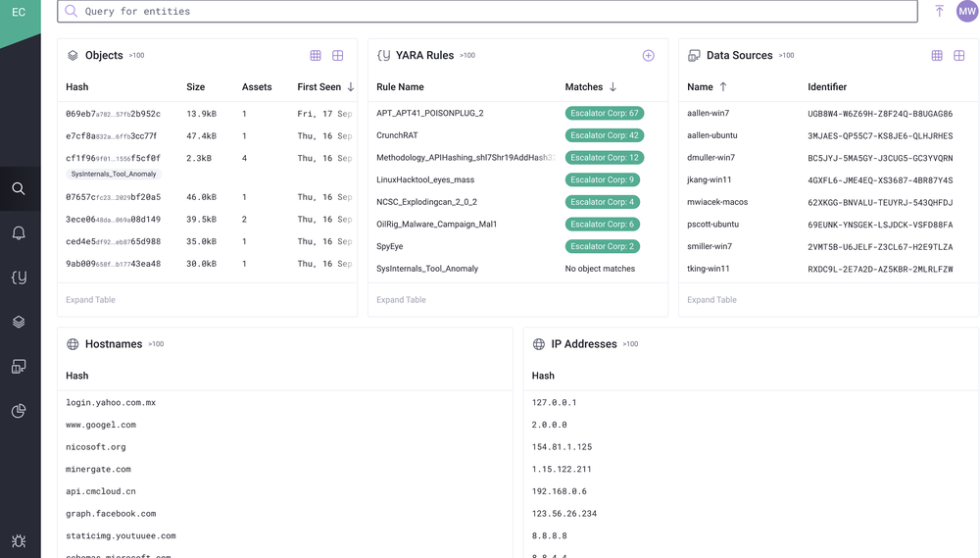
Task: Sort Data Sources by Identifier
Action: [x=827, y=87]
